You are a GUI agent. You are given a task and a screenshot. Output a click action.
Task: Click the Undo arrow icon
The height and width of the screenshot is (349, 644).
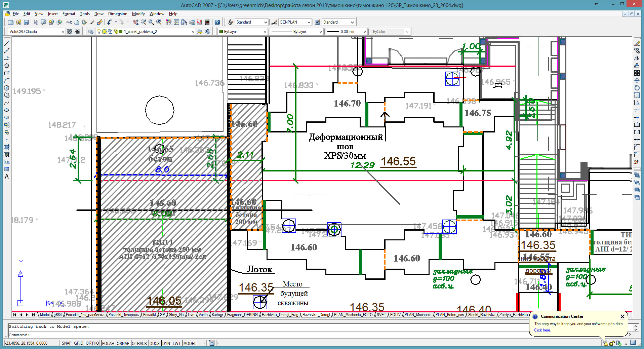[110, 22]
